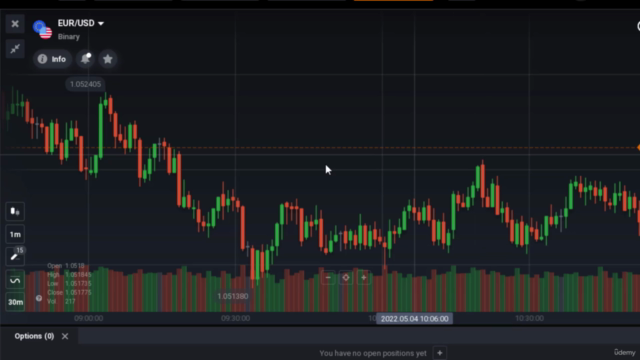The width and height of the screenshot is (640, 360).
Task: Click the 2022.05.04 10:06:00 time marker
Action: tap(415, 319)
